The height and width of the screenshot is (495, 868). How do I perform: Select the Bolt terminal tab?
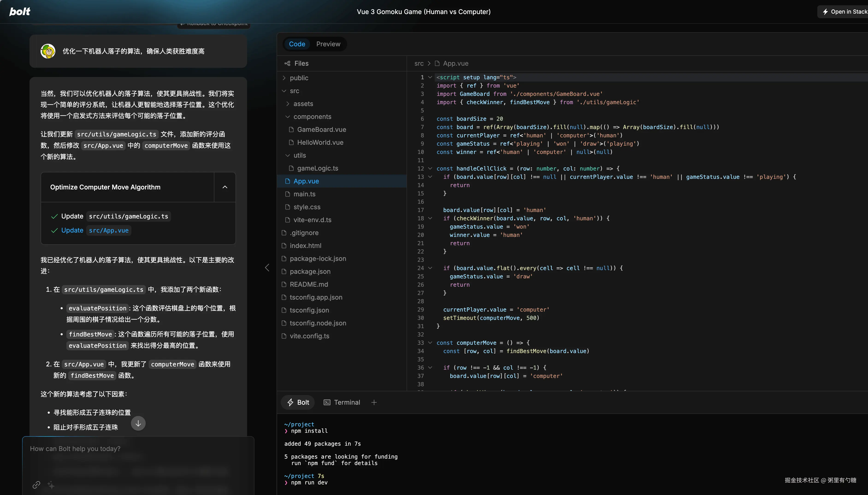tap(298, 402)
